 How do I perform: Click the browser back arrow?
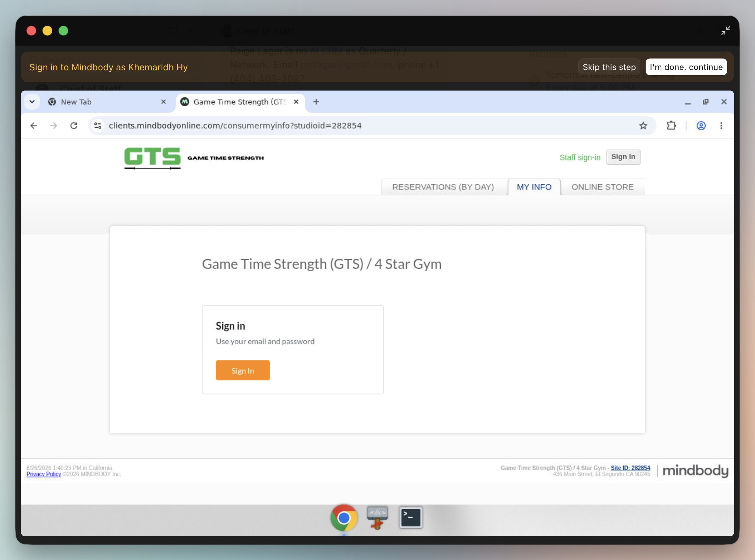coord(34,126)
